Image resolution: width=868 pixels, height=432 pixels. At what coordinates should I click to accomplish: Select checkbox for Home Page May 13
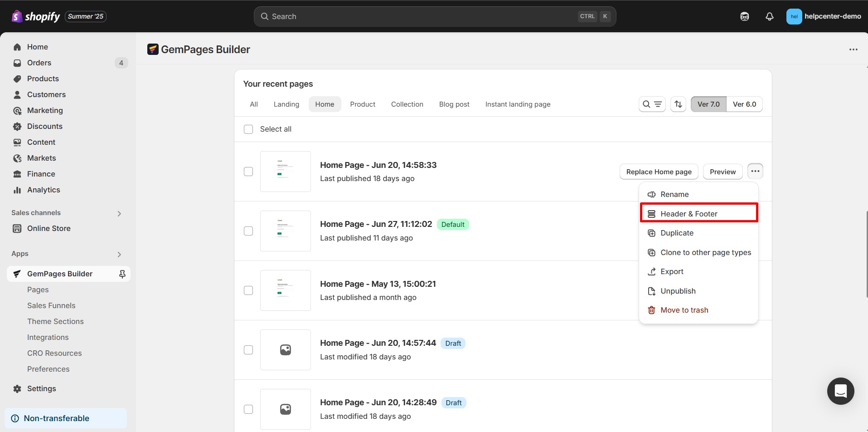pos(248,290)
